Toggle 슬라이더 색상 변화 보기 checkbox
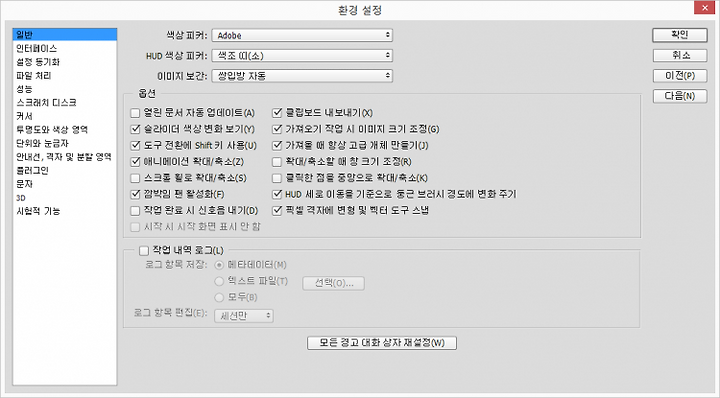 click(135, 129)
